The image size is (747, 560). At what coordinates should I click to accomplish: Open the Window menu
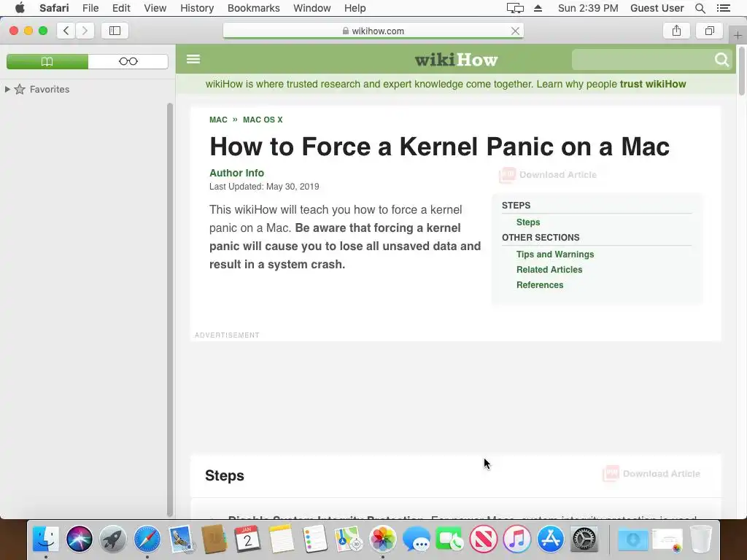pyautogui.click(x=311, y=8)
